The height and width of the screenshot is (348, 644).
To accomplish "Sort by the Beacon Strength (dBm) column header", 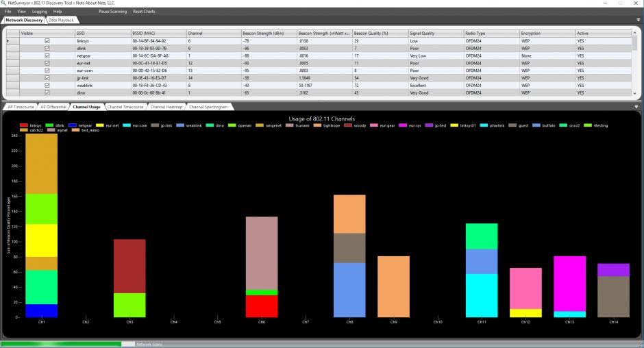I will pos(269,34).
